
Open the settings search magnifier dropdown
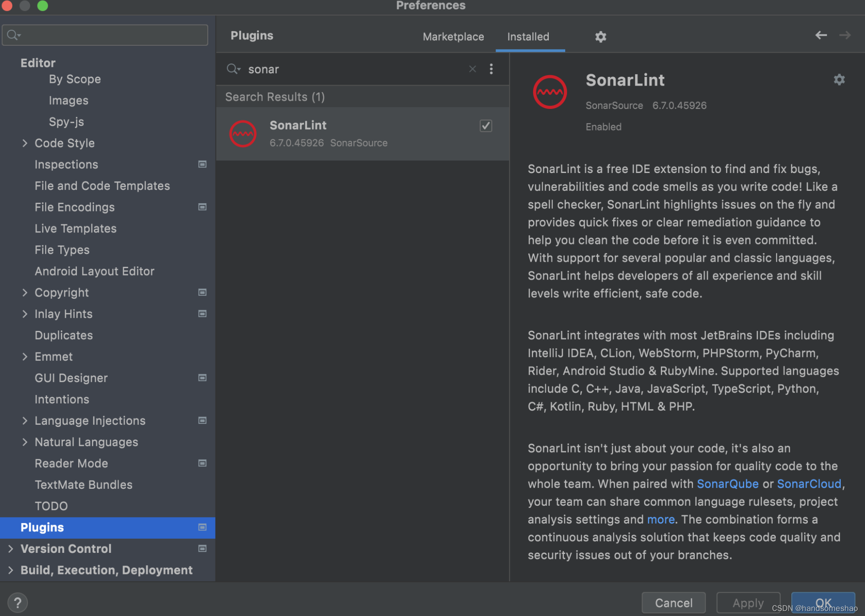[13, 34]
